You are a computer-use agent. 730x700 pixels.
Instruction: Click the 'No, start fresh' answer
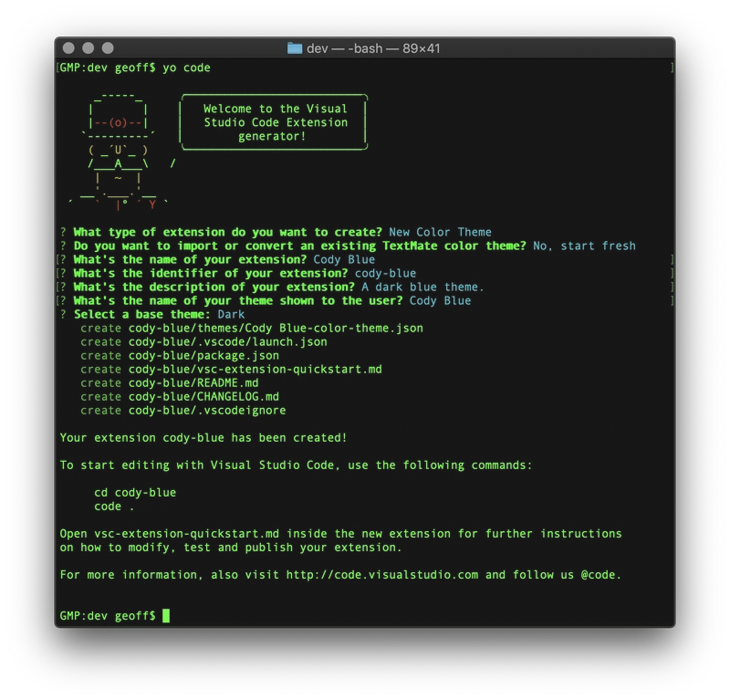tap(584, 246)
